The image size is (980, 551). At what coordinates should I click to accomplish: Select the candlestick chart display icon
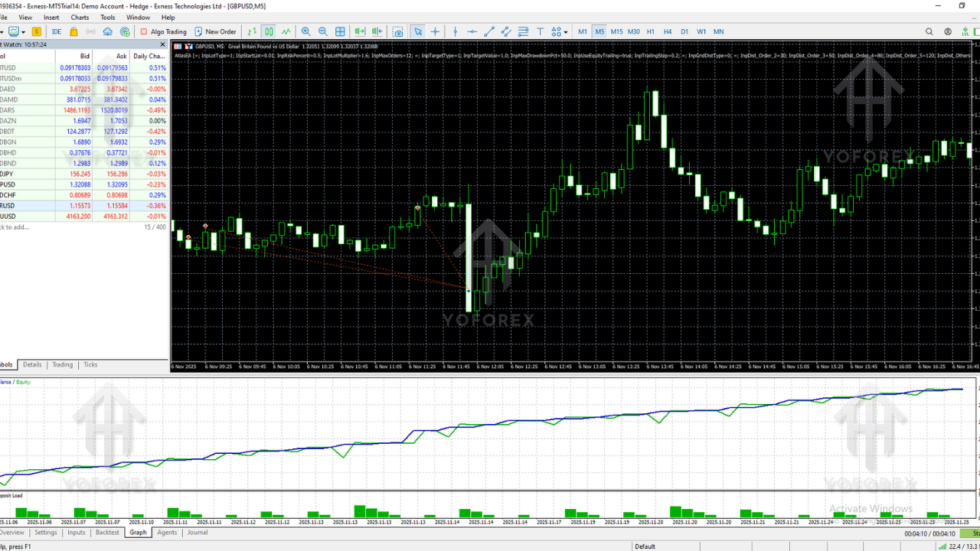coord(269,31)
